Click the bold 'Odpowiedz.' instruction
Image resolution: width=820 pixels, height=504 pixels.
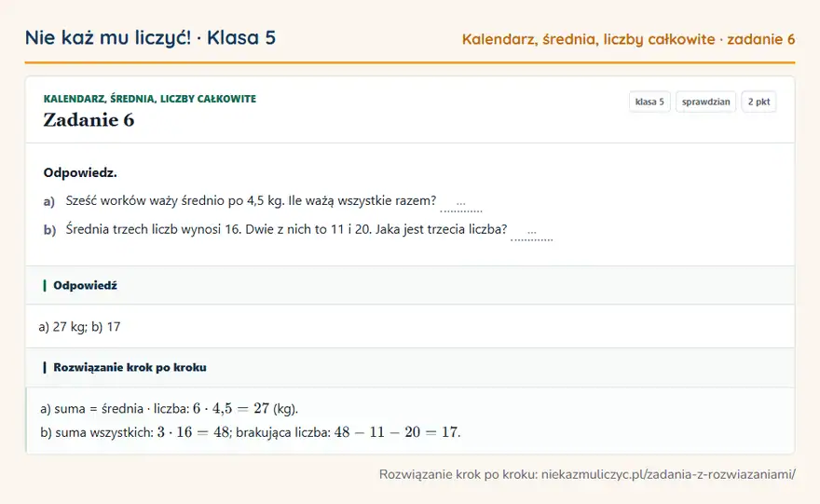pos(80,172)
